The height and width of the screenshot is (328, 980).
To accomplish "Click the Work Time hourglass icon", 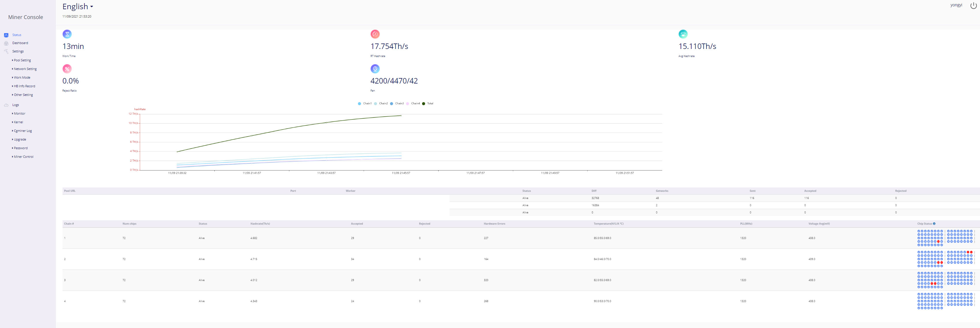I will [67, 34].
